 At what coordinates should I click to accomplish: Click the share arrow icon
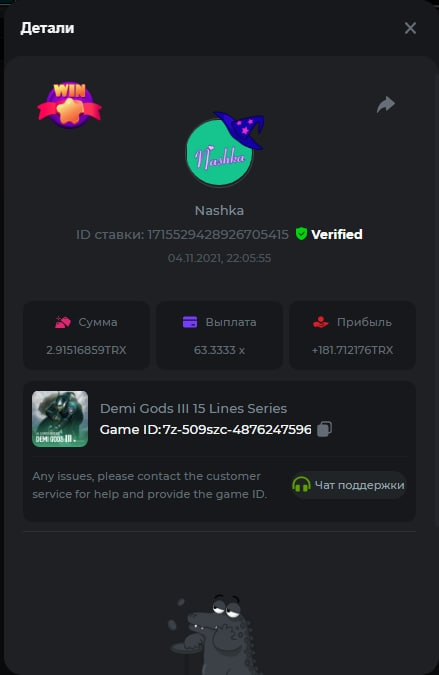386,105
